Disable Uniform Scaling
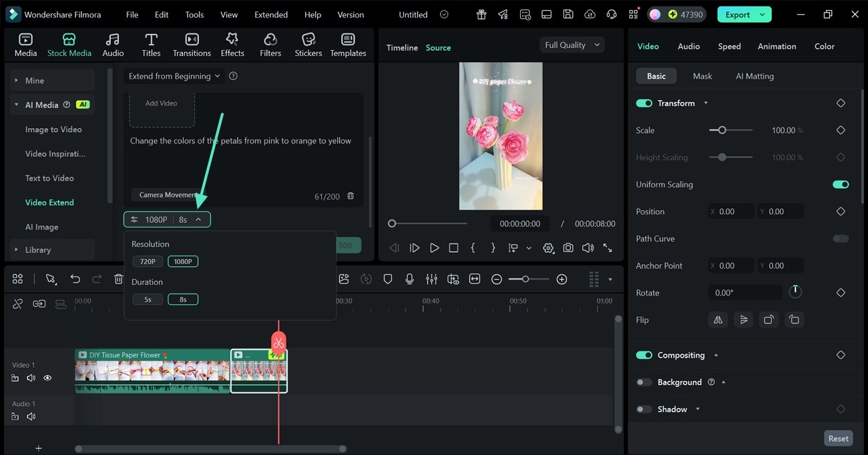 coord(840,184)
